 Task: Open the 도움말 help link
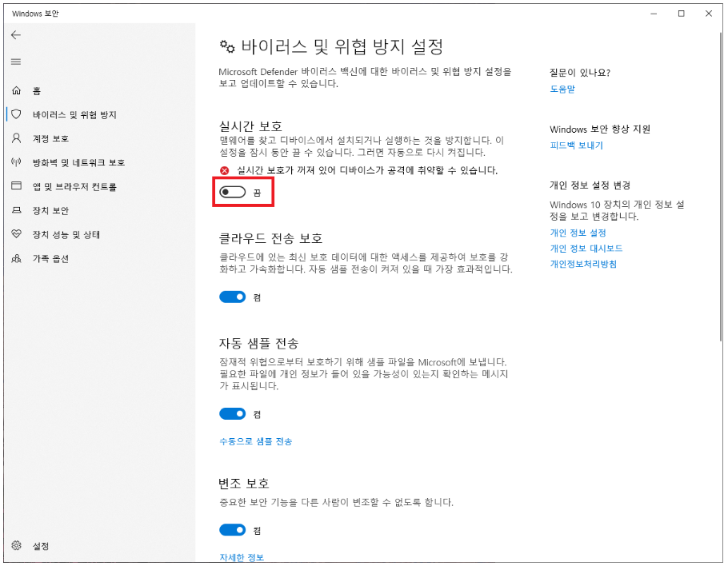point(562,89)
